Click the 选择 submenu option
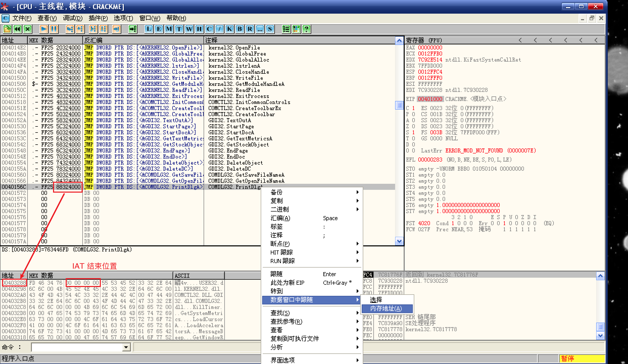This screenshot has height=364, width=628. point(376,300)
